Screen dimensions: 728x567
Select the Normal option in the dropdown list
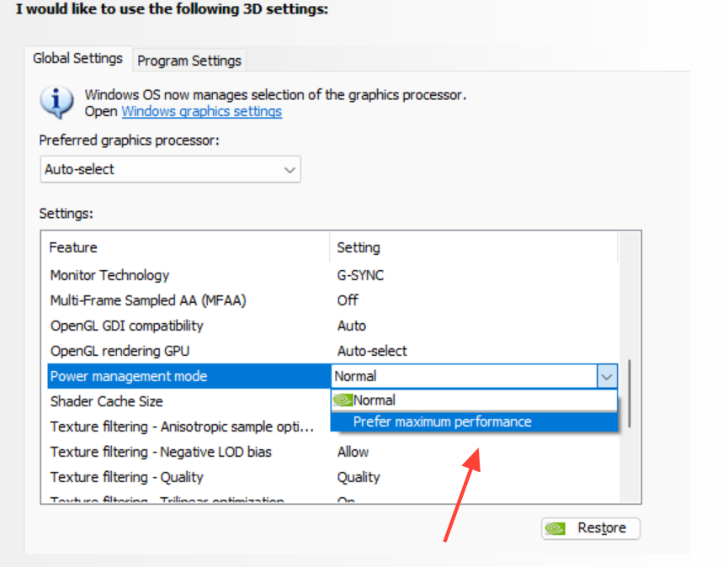[474, 400]
